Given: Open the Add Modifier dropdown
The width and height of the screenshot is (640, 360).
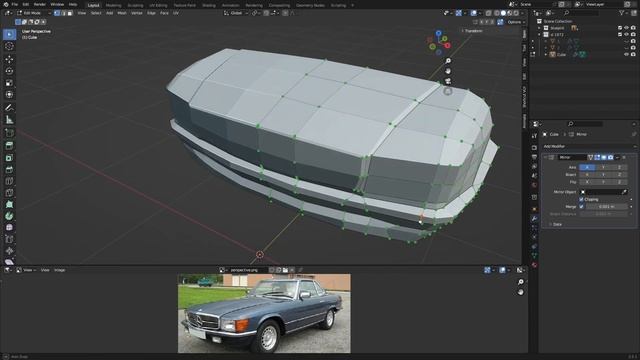Looking at the screenshot, I should click(x=589, y=146).
